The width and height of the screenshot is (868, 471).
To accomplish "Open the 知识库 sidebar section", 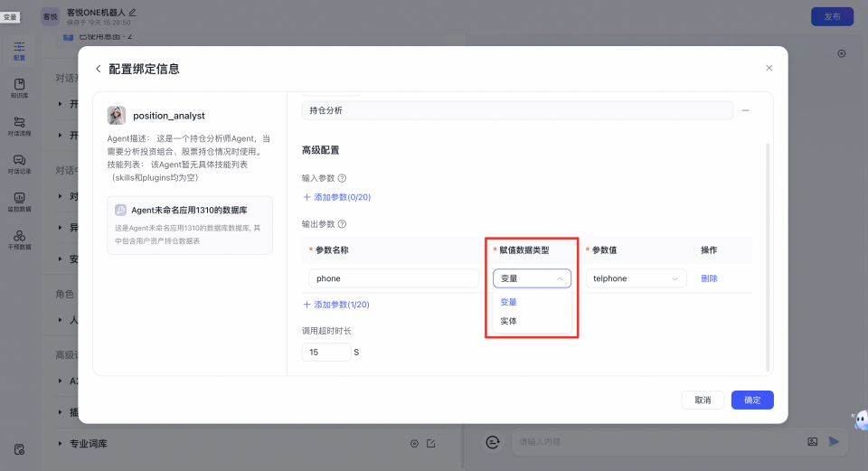I will [x=19, y=89].
